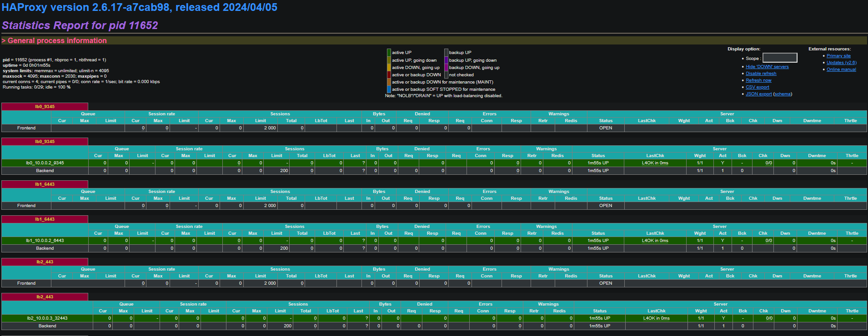Disable automatic page refresh
Image resolution: width=868 pixels, height=336 pixels.
tap(761, 74)
